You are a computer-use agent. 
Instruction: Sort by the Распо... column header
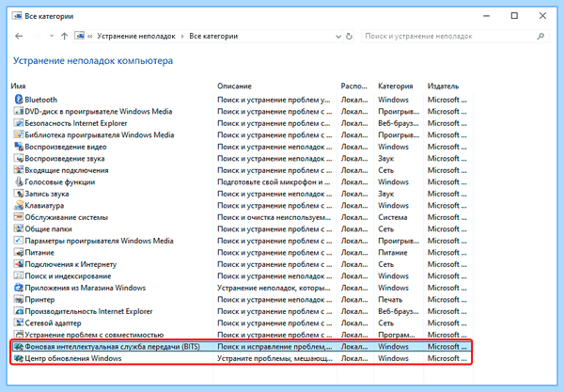coord(354,86)
